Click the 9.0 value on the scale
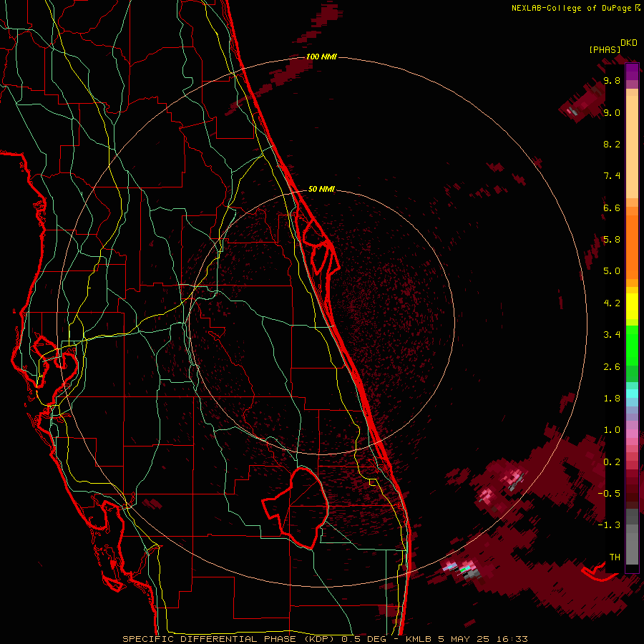Screen dimensions: 644x644 612,112
